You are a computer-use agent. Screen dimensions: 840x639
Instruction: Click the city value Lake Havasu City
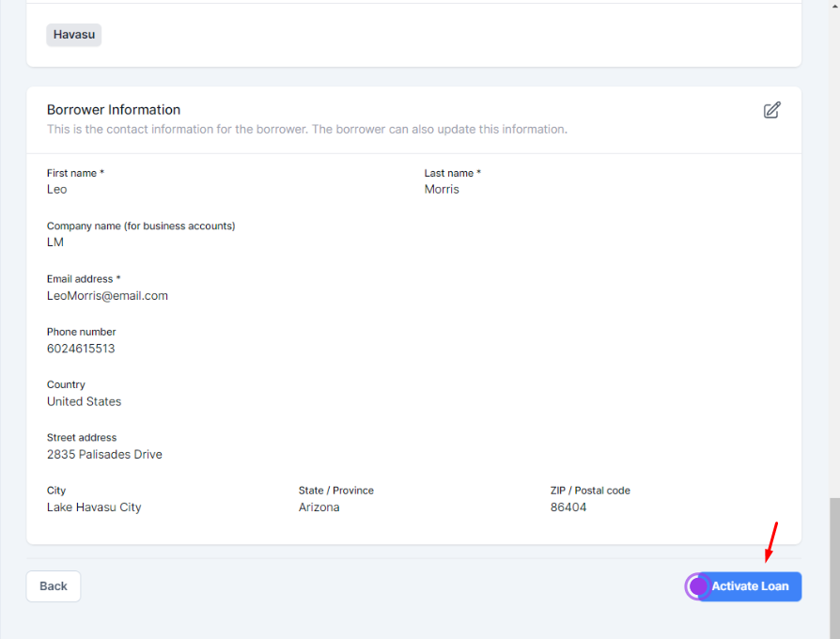pos(94,507)
